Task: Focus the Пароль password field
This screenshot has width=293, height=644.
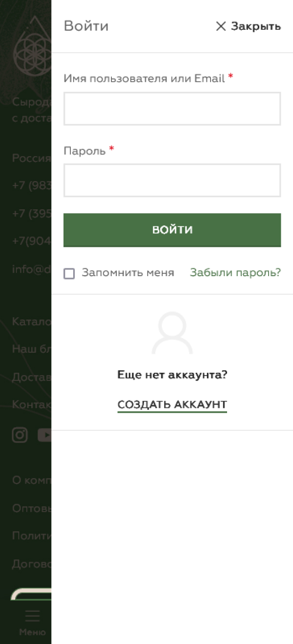Action: [x=172, y=181]
